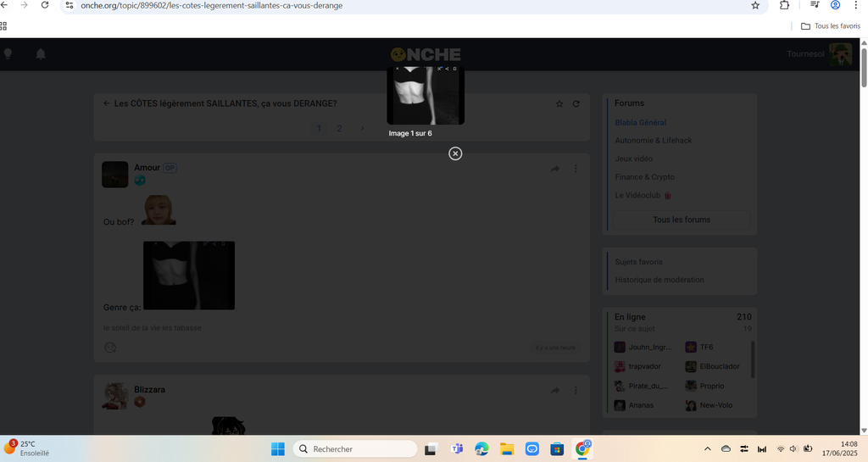Reload the page in Chrome

[x=45, y=5]
